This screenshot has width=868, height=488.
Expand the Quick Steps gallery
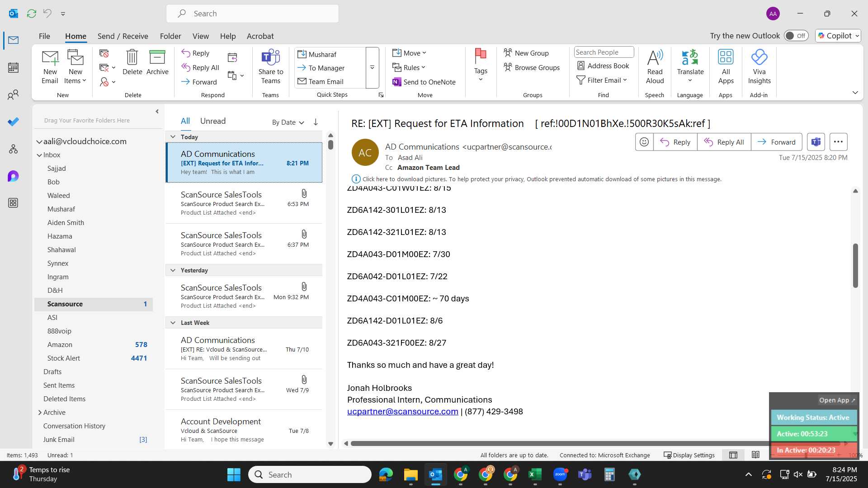[372, 68]
